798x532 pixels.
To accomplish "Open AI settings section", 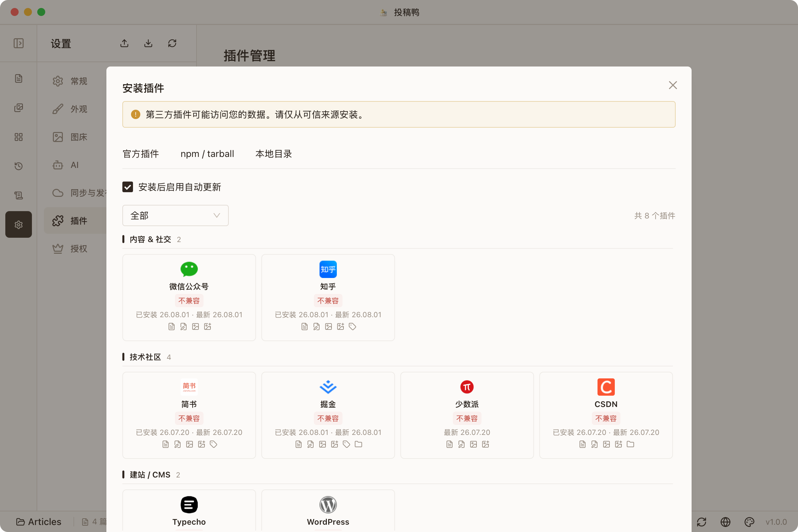I will pos(75,165).
